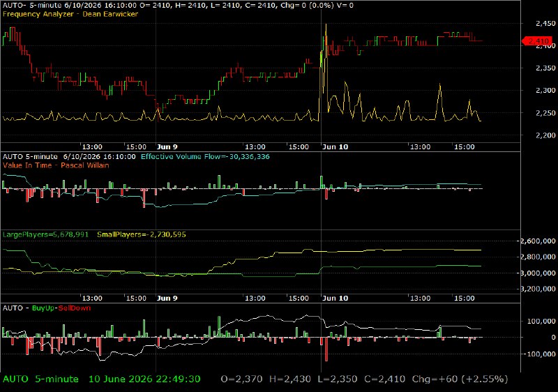Click 'Jun 9' on the players panel time axis
This screenshot has width=558, height=392.
(x=167, y=298)
